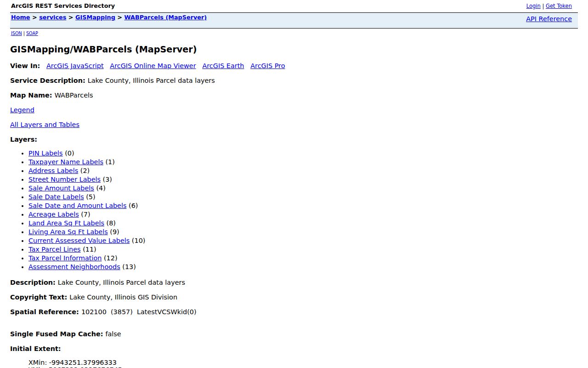Screen dimensions: 588x368
Task: Click the Single Fused Map Cache 'false' value
Action: click(x=113, y=334)
